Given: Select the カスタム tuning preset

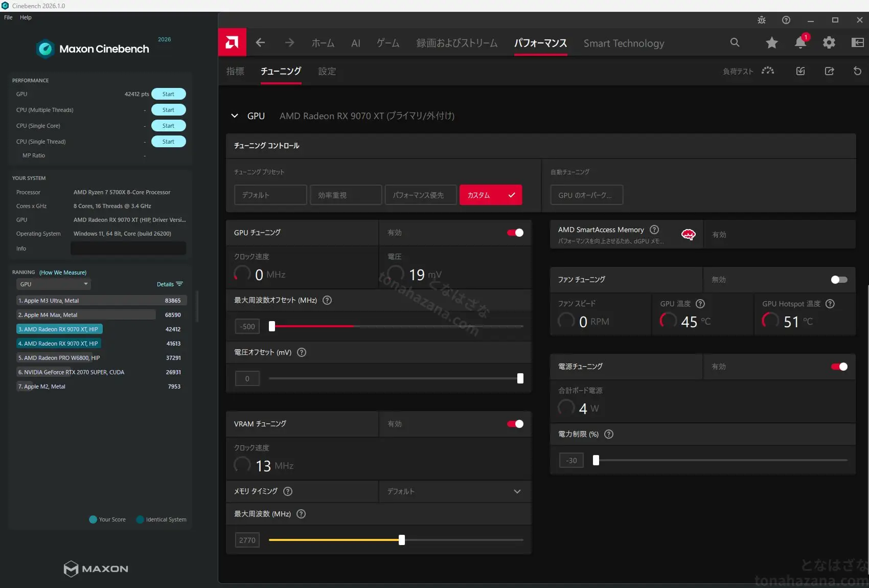Looking at the screenshot, I should (491, 195).
